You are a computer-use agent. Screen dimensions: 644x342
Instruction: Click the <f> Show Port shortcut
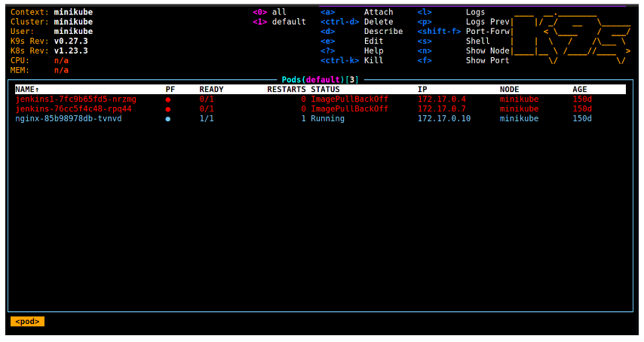click(x=463, y=60)
